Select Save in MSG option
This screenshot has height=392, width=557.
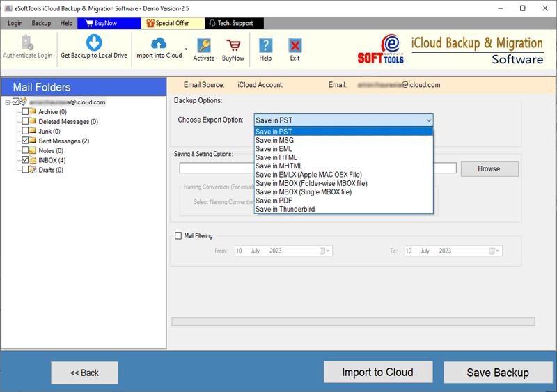click(344, 140)
